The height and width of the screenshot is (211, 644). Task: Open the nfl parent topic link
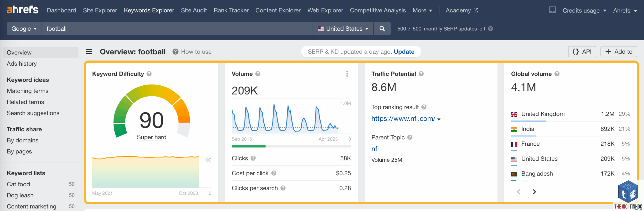pyautogui.click(x=375, y=149)
